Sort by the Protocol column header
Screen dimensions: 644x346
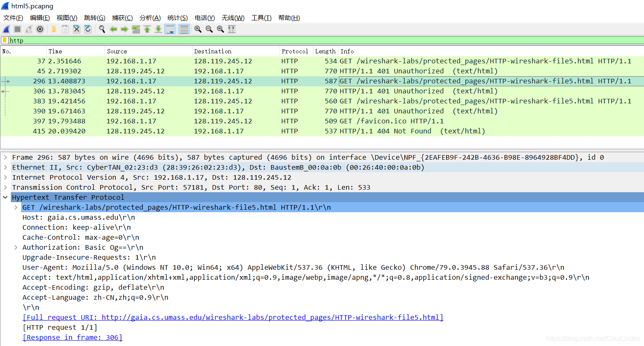tap(296, 51)
